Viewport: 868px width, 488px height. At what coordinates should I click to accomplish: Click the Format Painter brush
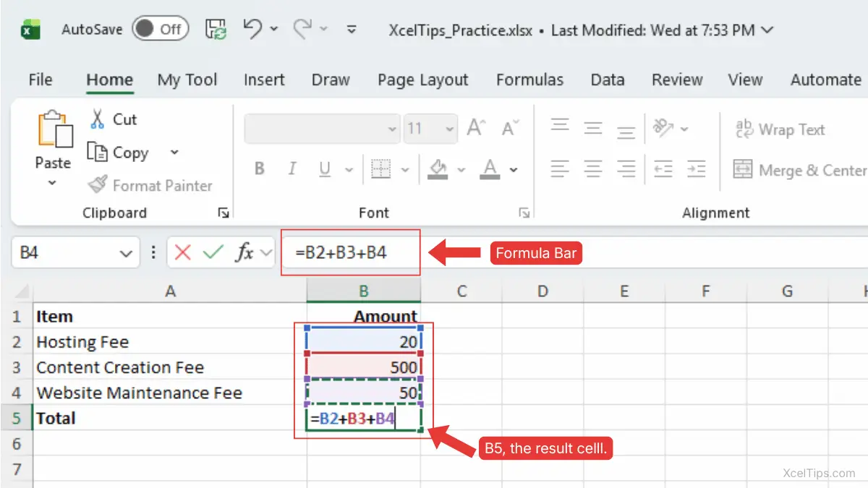click(98, 186)
